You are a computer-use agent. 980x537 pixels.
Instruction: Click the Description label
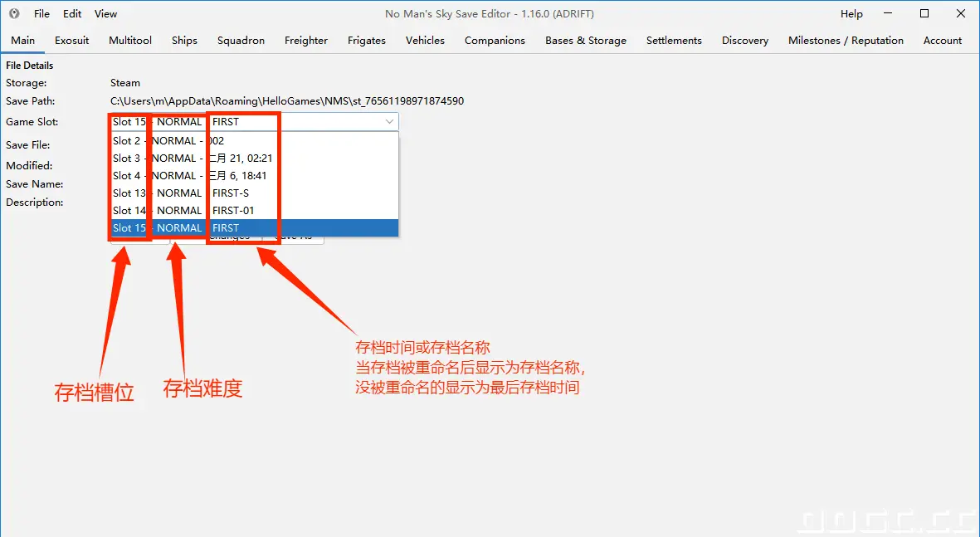pos(34,202)
